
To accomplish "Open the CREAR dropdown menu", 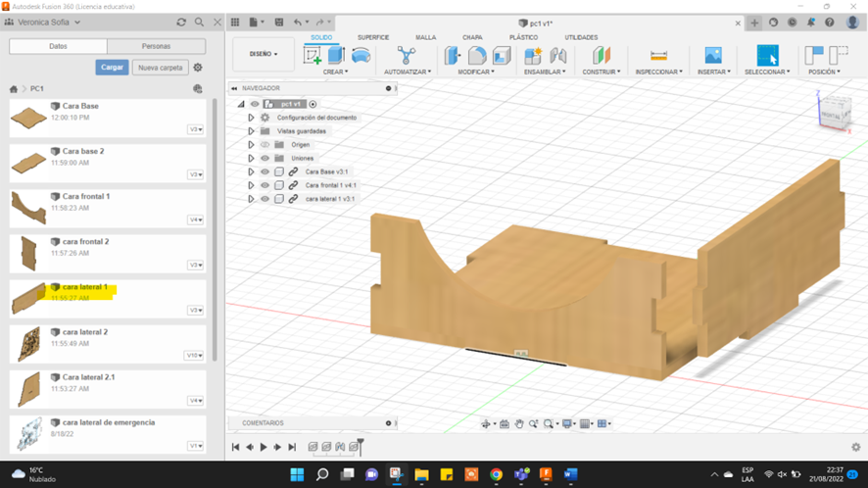I will [x=335, y=72].
